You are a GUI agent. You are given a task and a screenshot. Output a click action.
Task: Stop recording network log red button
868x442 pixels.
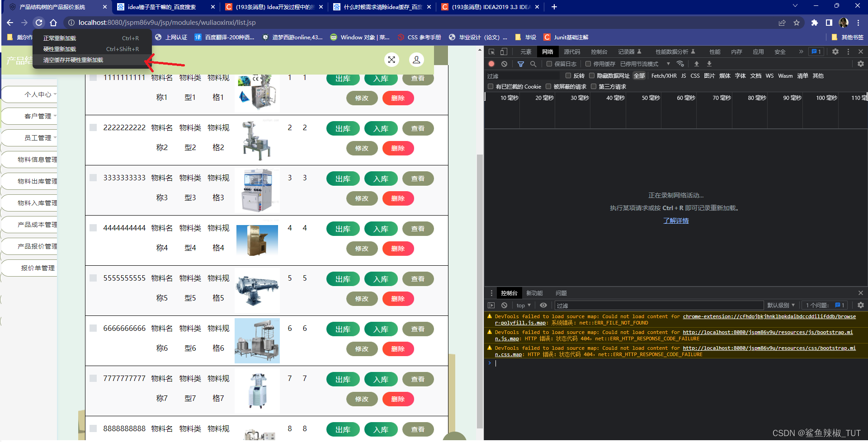point(491,64)
